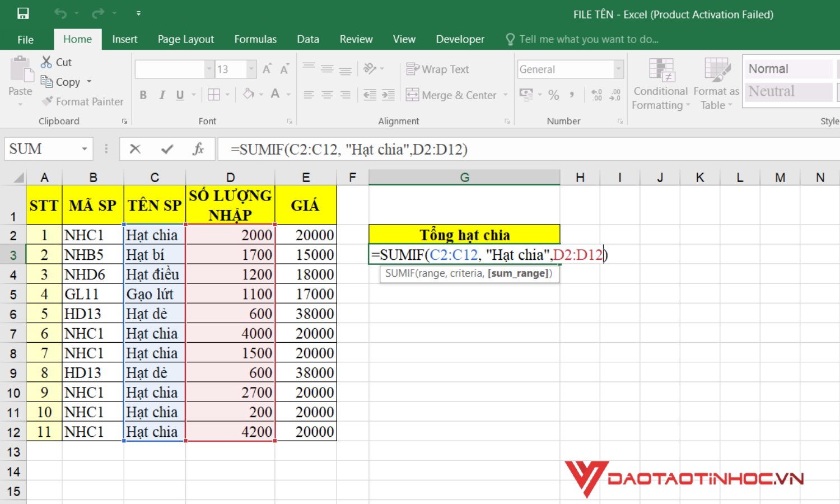Go to the View tab
The image size is (840, 504).
[404, 39]
